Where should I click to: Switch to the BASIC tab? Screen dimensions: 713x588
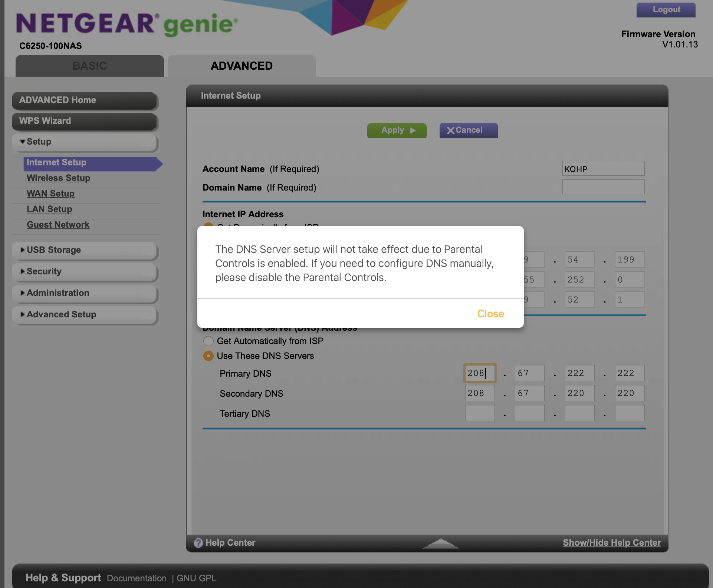tap(89, 66)
